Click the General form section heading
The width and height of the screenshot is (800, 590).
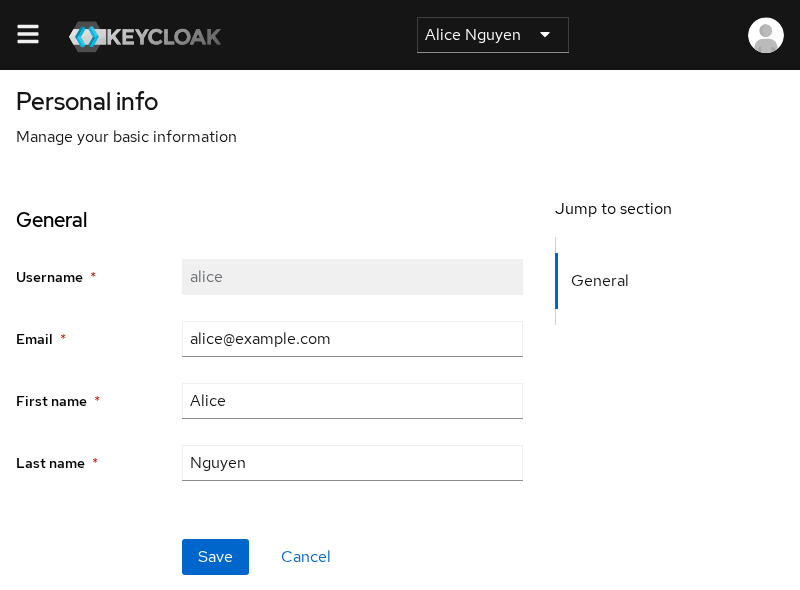tap(52, 220)
